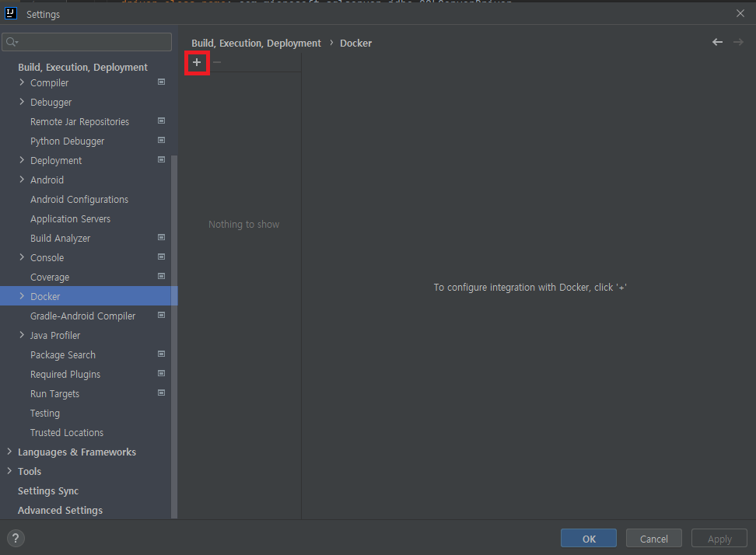Open Android Configurations settings
The width and height of the screenshot is (756, 555).
tap(79, 200)
